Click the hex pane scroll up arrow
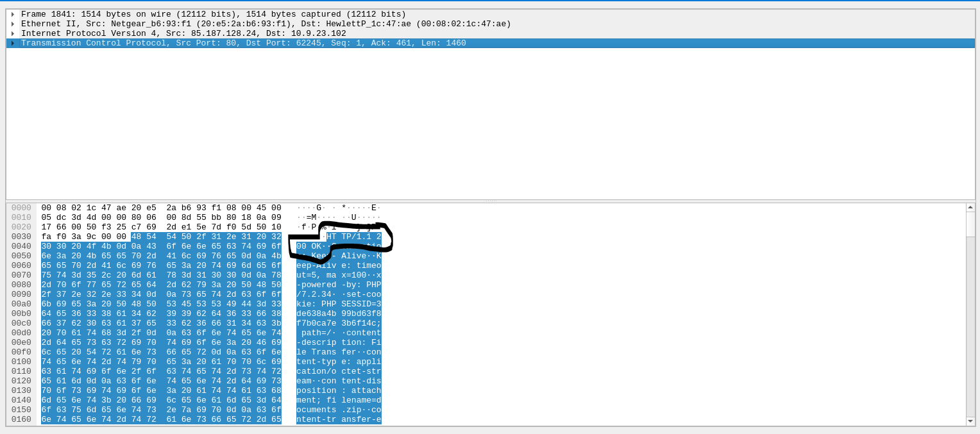The width and height of the screenshot is (980, 434). click(x=970, y=207)
